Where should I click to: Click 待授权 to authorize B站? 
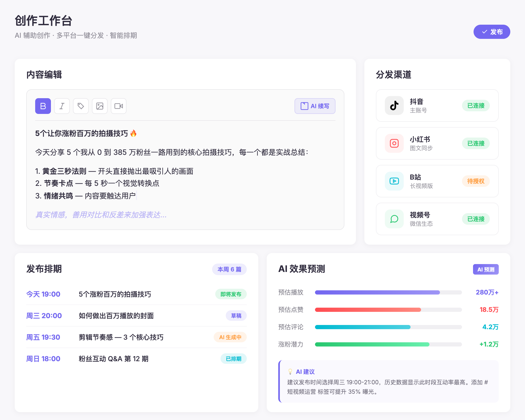(476, 181)
